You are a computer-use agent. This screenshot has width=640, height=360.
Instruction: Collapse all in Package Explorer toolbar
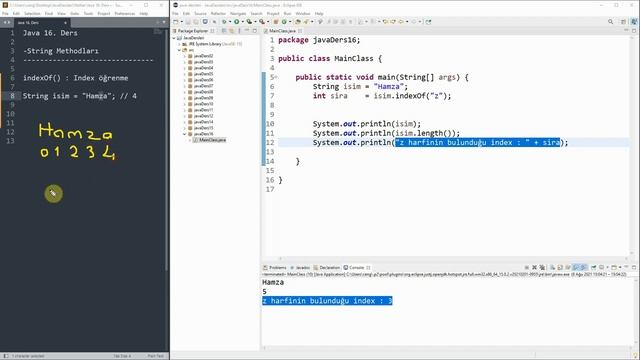(x=224, y=31)
